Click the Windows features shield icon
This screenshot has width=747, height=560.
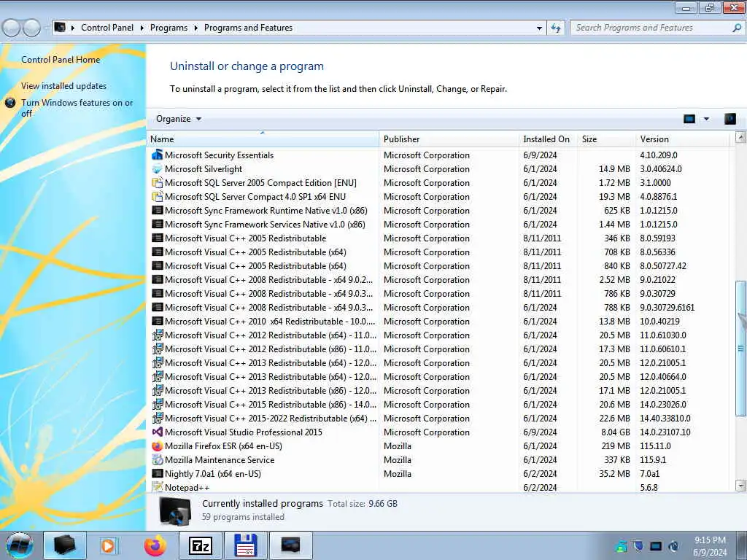[10, 102]
